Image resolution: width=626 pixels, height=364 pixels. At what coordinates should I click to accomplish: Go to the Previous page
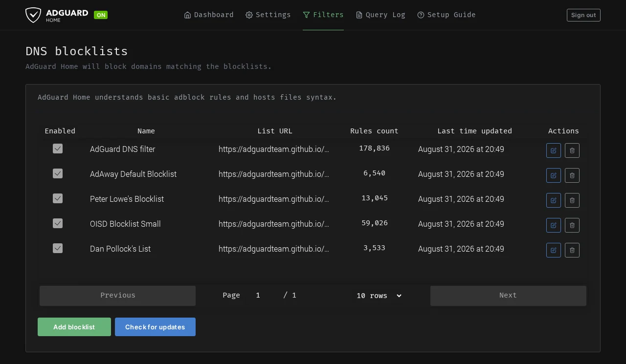[x=117, y=296]
